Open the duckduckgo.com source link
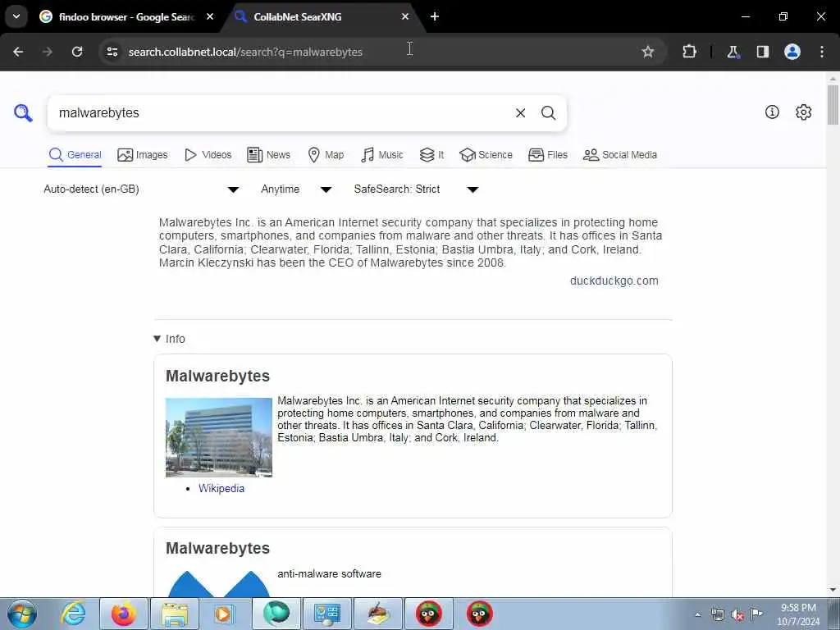This screenshot has width=840, height=630. pyautogui.click(x=614, y=281)
